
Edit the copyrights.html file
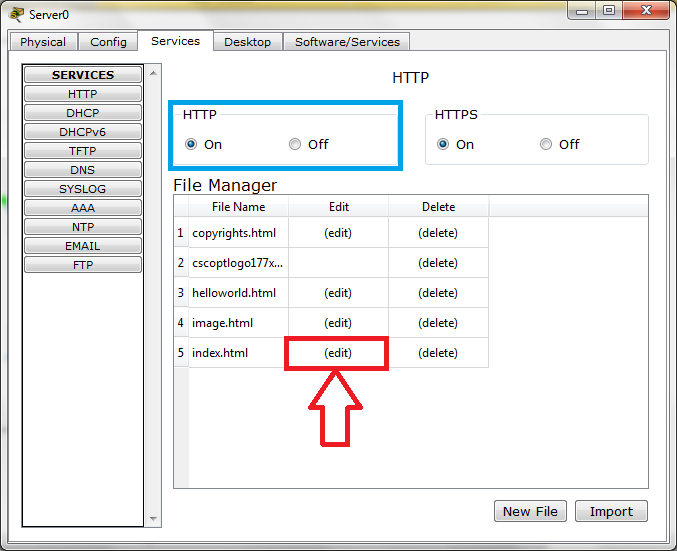(338, 233)
